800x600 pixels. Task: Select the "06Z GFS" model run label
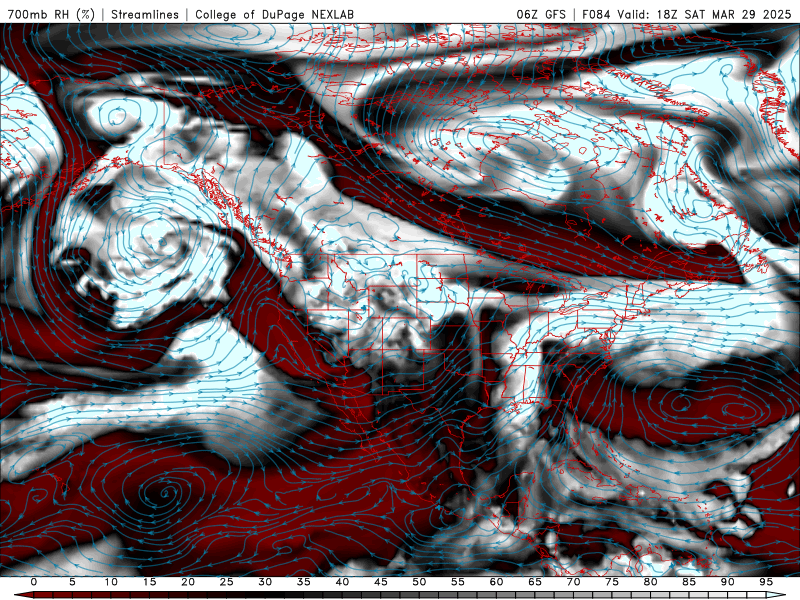[541, 14]
